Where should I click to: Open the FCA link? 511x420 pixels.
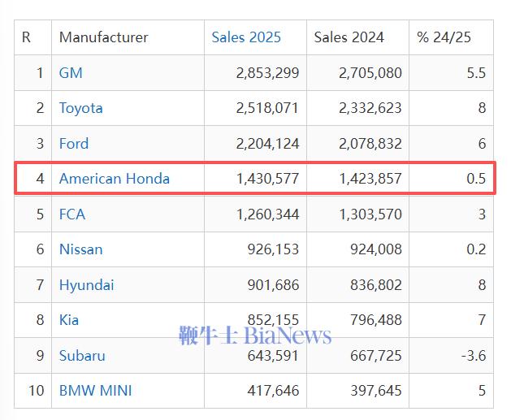tap(72, 214)
